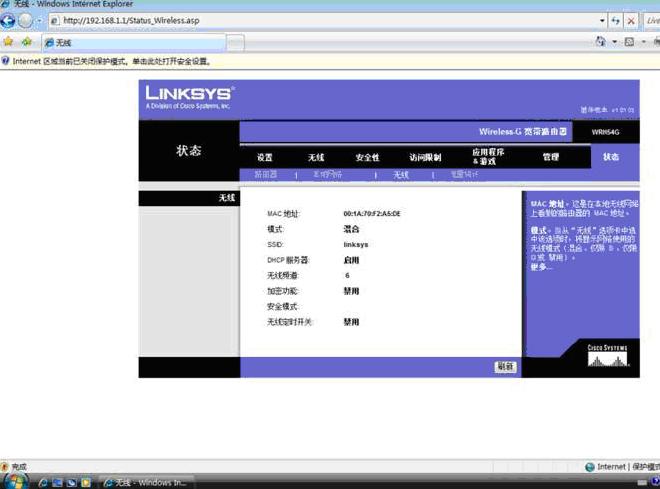Open the 应用程序 & 游戏 menu
This screenshot has width=660, height=489.
tap(488, 157)
